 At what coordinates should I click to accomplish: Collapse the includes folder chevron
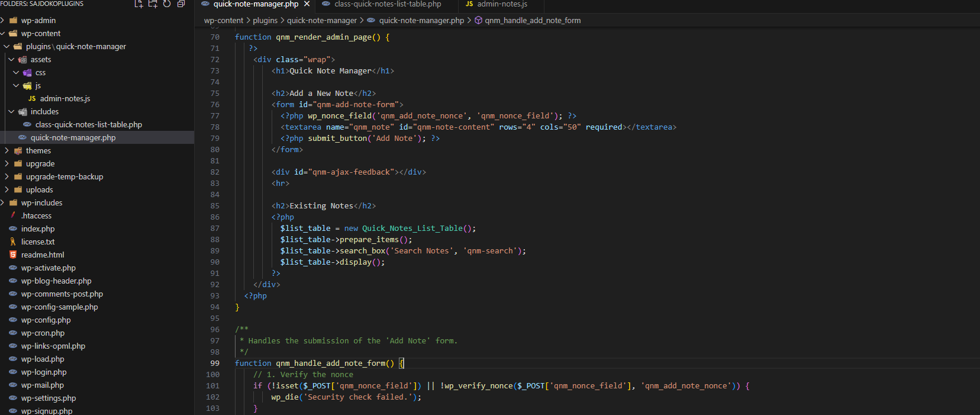[x=11, y=111]
